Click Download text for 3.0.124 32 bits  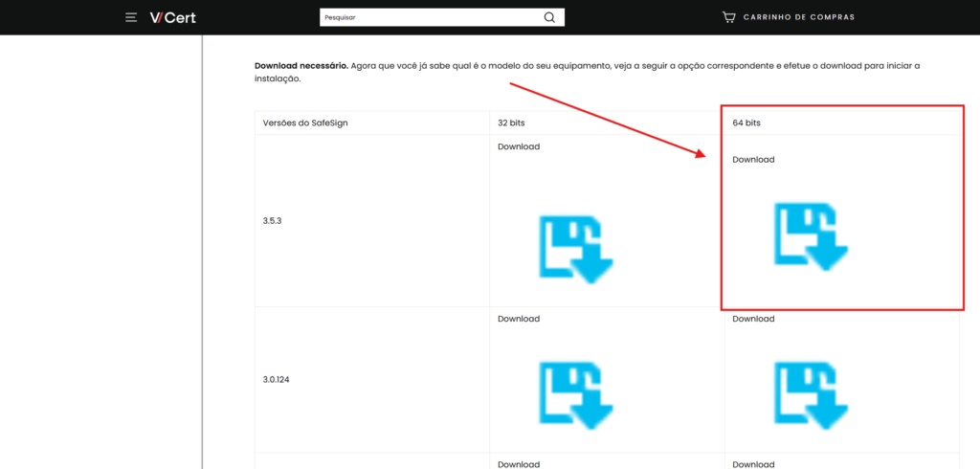coord(519,319)
